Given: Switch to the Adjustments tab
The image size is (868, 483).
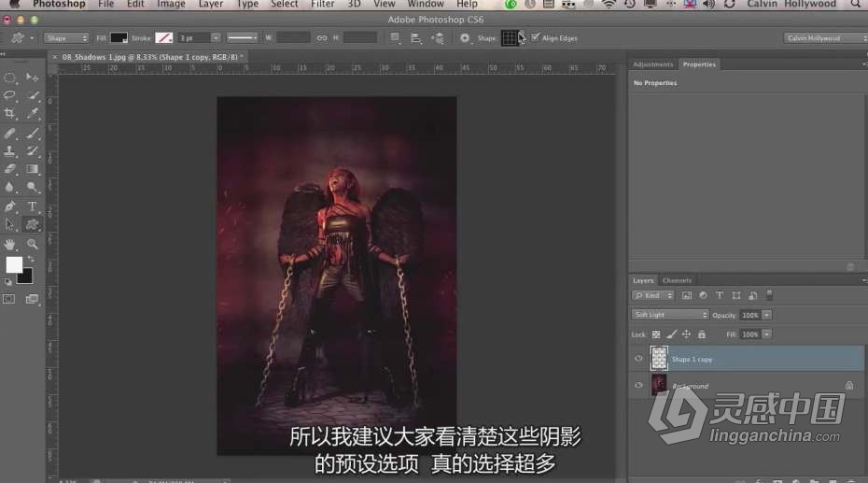Looking at the screenshot, I should coord(652,64).
